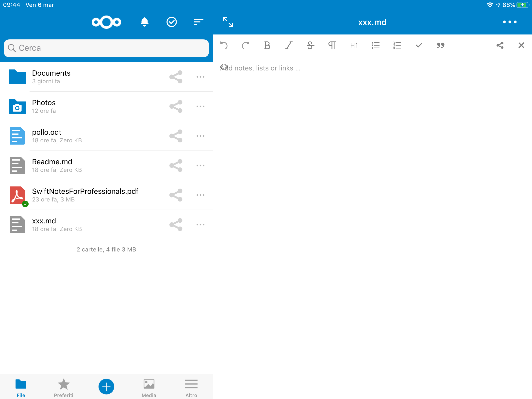Open SwiftNotesForProfessionals.pdf
Screen dimensions: 532x399
(106, 195)
